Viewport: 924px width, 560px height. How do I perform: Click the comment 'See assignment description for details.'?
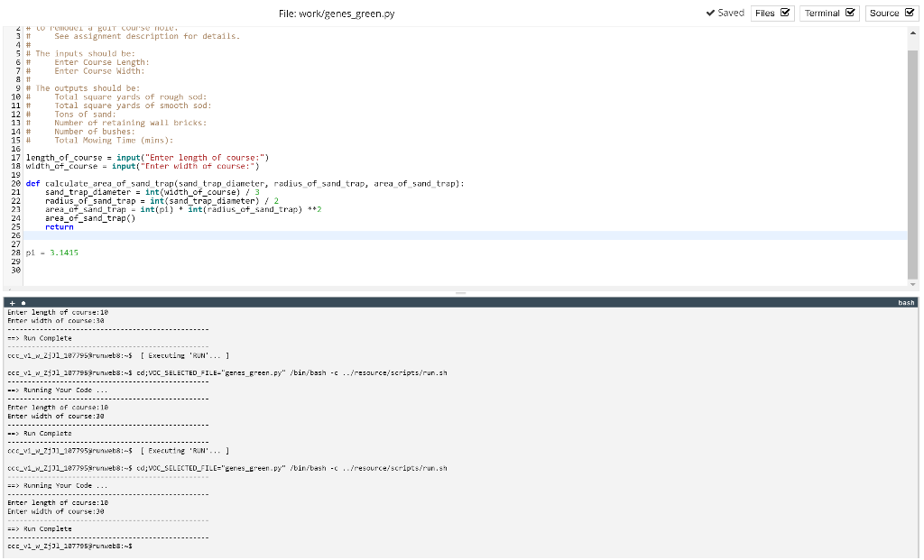pyautogui.click(x=147, y=36)
